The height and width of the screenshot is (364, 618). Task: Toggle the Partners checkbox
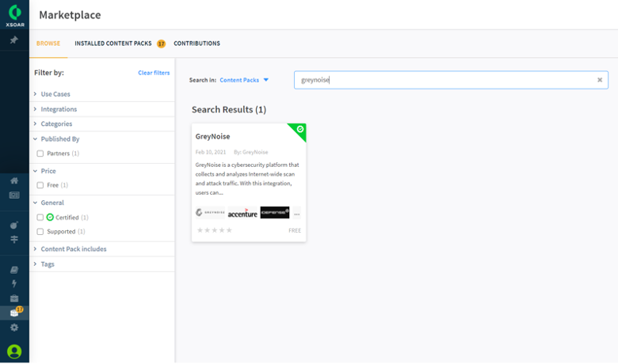(40, 154)
